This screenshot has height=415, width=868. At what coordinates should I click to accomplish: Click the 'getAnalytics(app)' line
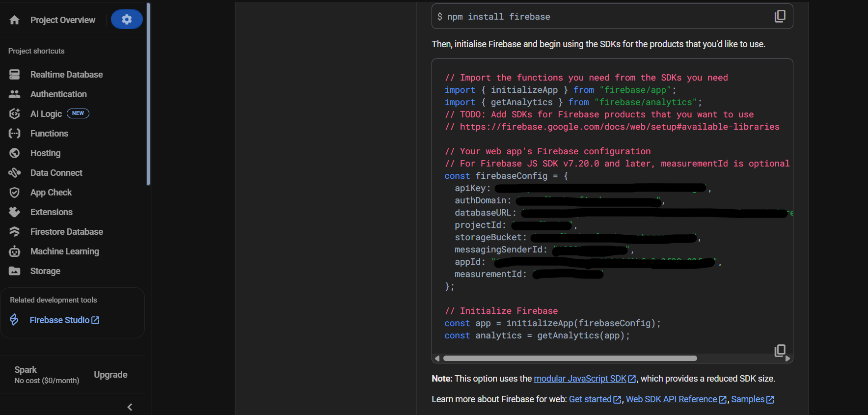(x=537, y=335)
